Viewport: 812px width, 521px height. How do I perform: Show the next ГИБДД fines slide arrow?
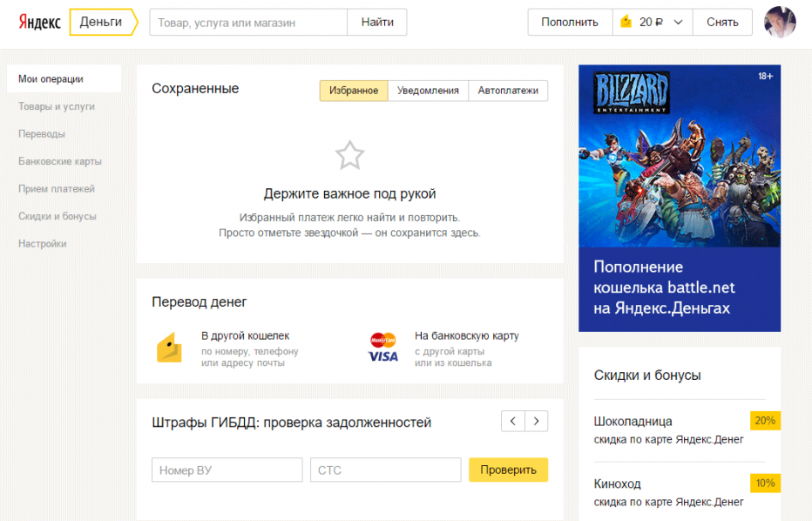[537, 421]
